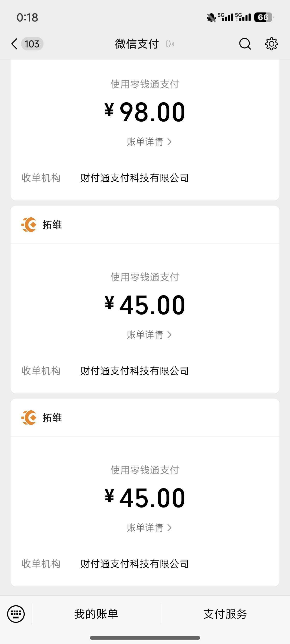Tap the home indicator bar
The image size is (290, 644).
(145, 638)
